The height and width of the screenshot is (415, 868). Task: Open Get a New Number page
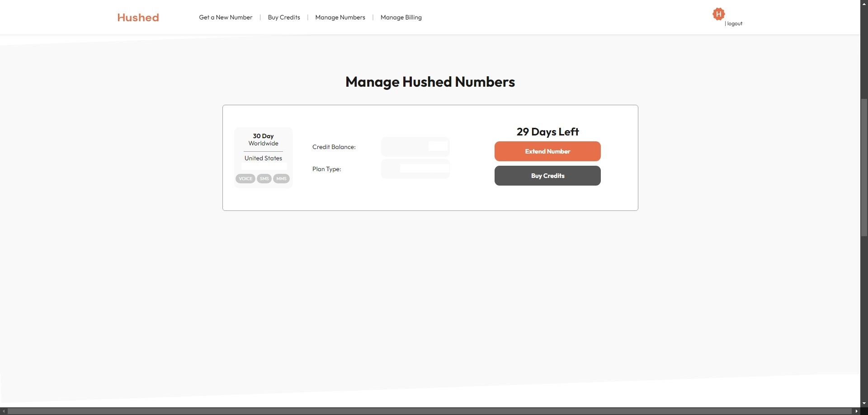coord(226,17)
